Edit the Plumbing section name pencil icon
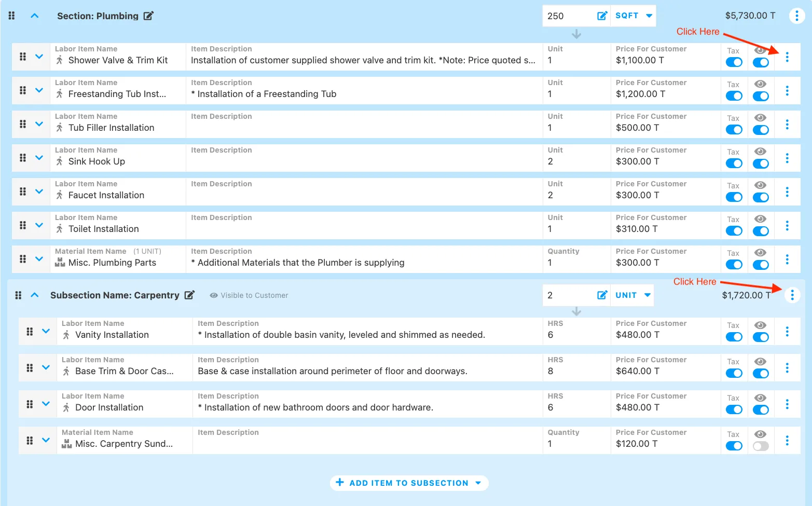 148,16
